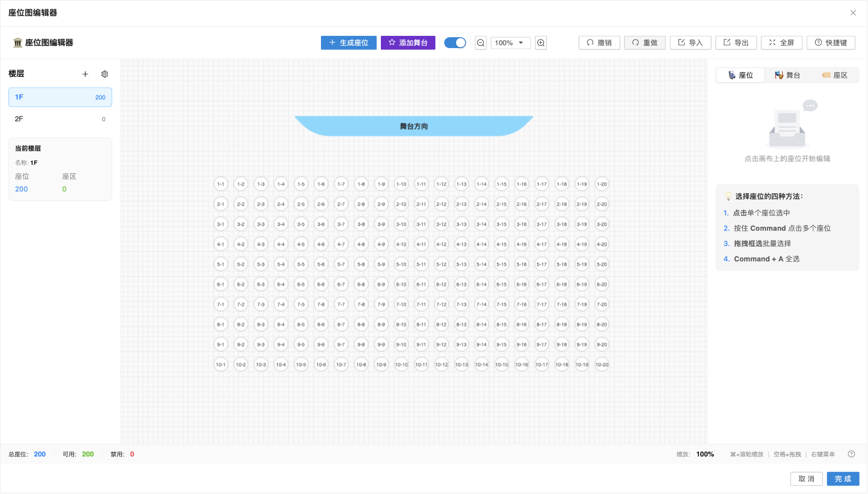Viewport: 868px width, 494px height.
Task: Enter fullscreen with 全屏 button
Action: pos(781,43)
